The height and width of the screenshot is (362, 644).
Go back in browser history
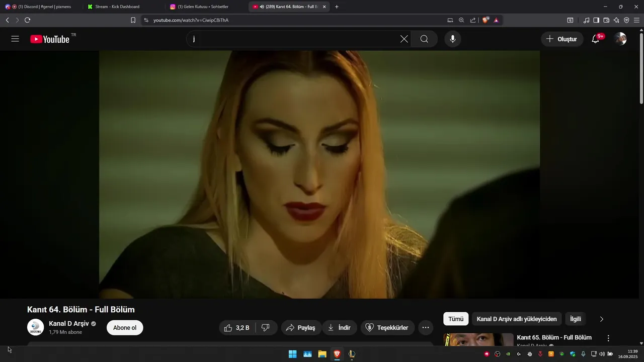(7, 20)
